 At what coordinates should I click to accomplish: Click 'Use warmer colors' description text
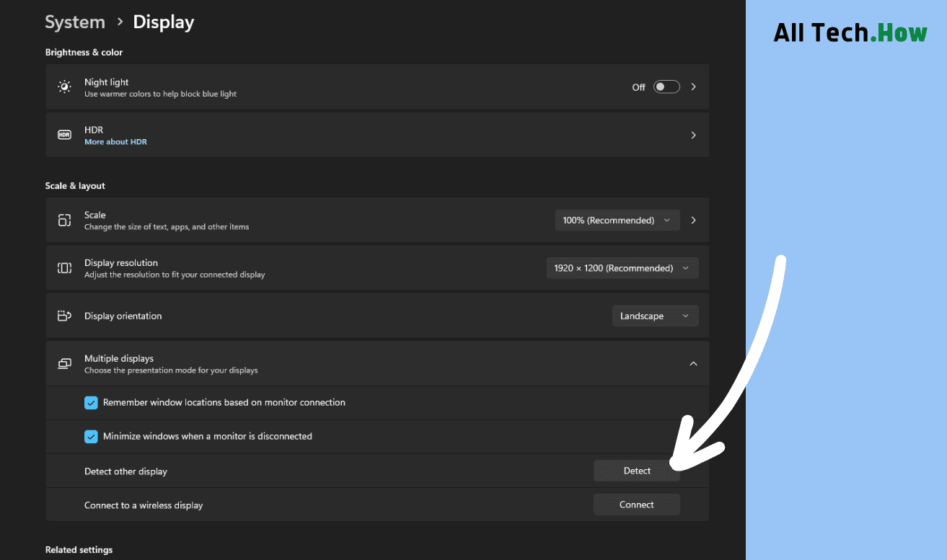pyautogui.click(x=160, y=94)
